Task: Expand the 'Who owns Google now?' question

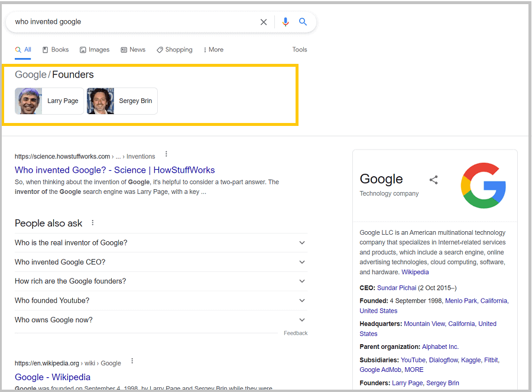Action: point(161,320)
